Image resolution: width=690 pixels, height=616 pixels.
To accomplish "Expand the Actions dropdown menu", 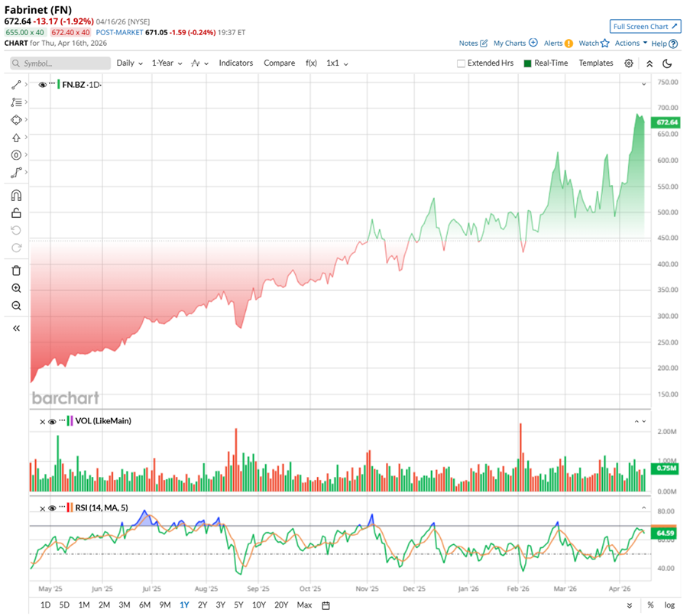I will 630,44.
